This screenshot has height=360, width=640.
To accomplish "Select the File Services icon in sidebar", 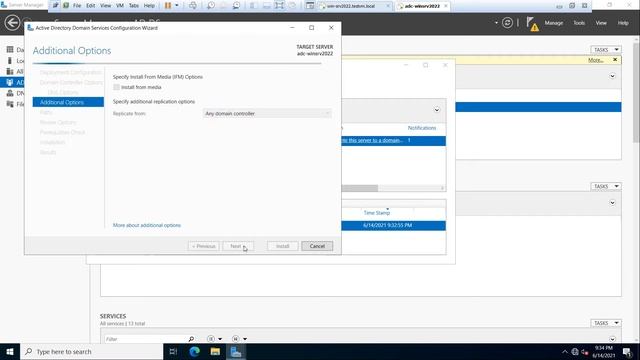I will [10, 104].
